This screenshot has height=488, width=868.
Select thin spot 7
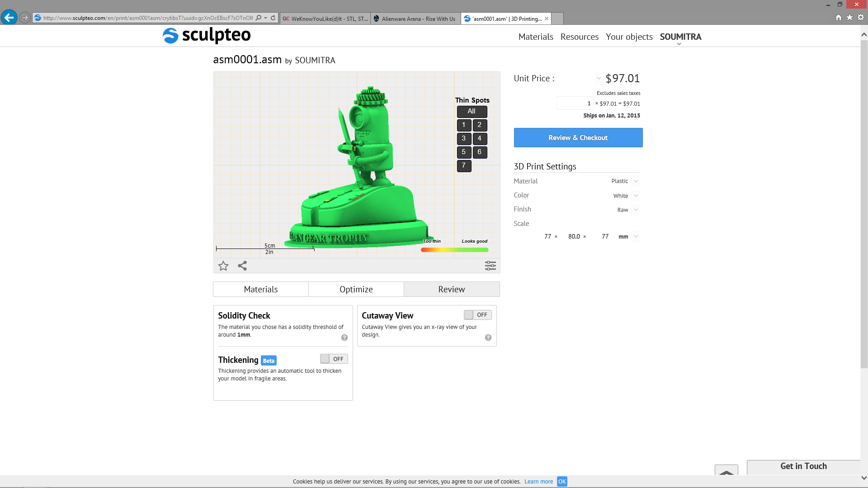tap(464, 166)
